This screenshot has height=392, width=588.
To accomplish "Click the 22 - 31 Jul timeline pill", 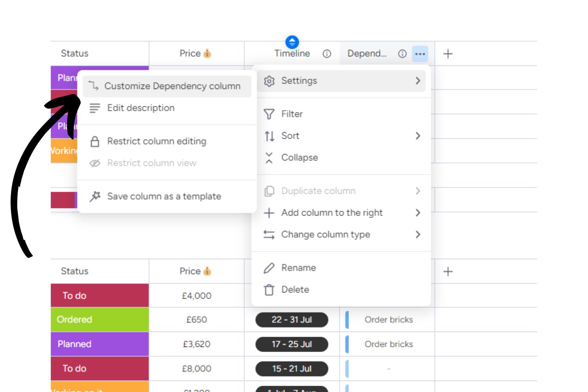I will (292, 319).
